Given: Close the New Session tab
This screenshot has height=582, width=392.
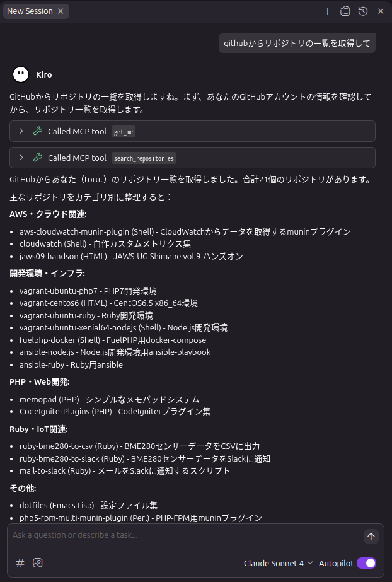Looking at the screenshot, I should (x=61, y=11).
